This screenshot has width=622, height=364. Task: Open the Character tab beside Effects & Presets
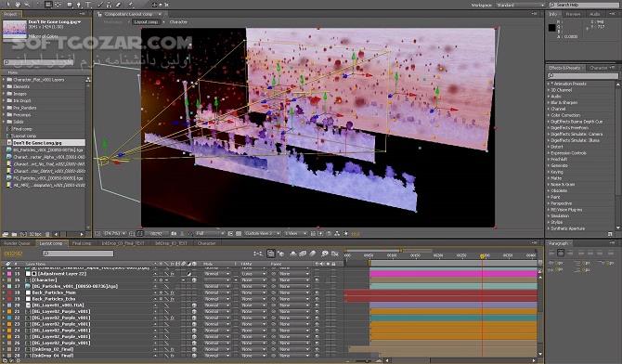[598, 68]
